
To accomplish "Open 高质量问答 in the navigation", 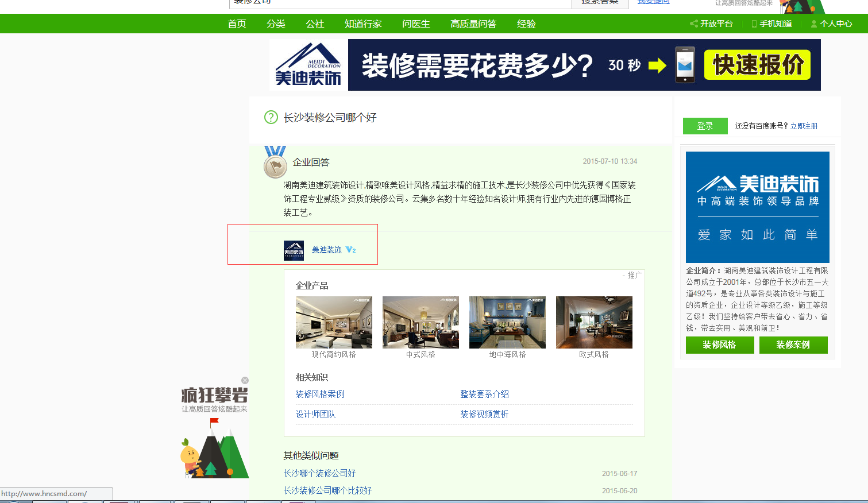I will (x=473, y=24).
